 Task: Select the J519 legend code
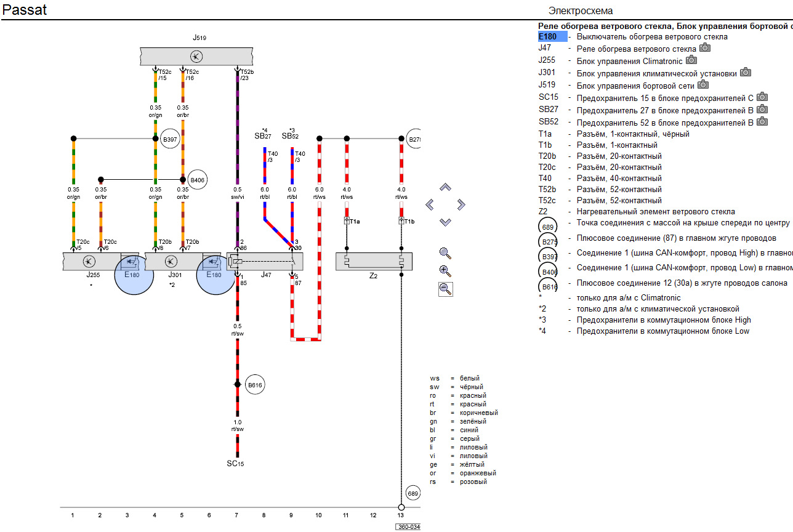click(547, 85)
